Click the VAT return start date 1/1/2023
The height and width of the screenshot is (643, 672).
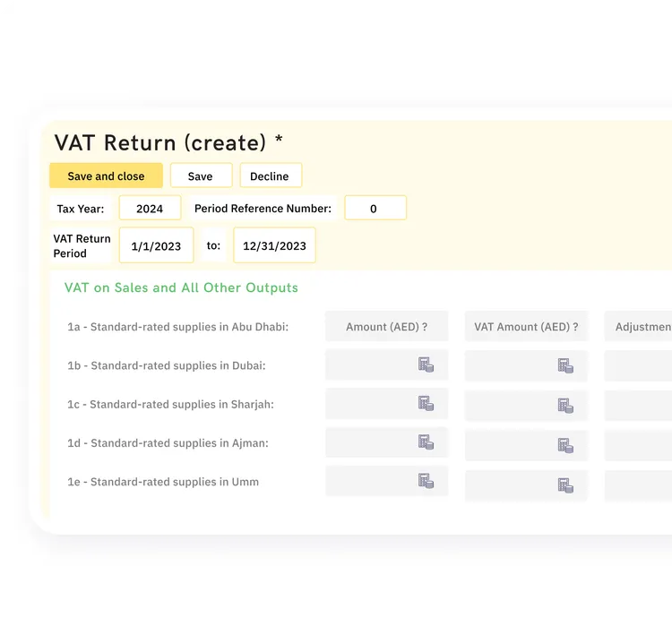click(x=156, y=245)
